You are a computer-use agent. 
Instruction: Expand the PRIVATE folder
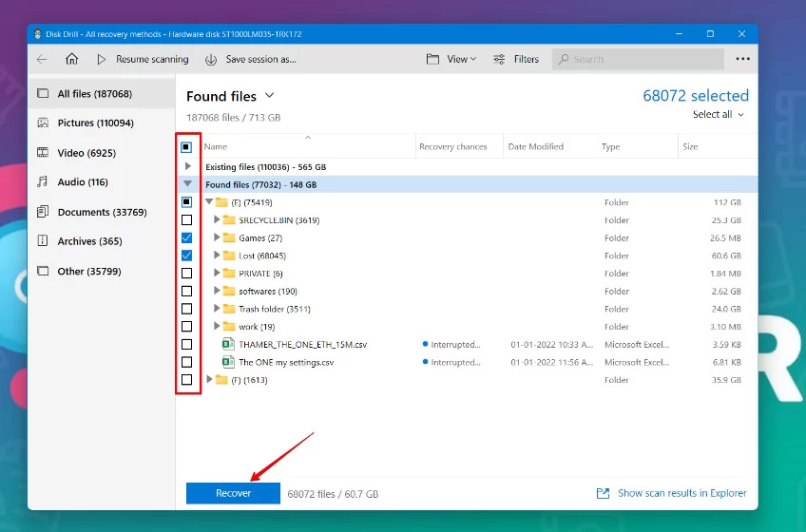(217, 273)
